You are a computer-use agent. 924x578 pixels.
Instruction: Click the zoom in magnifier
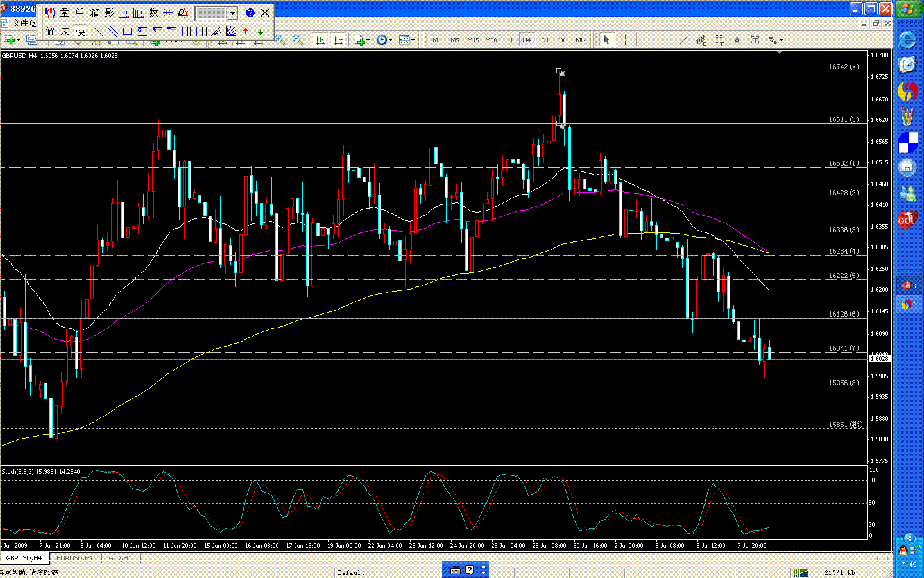coord(280,40)
